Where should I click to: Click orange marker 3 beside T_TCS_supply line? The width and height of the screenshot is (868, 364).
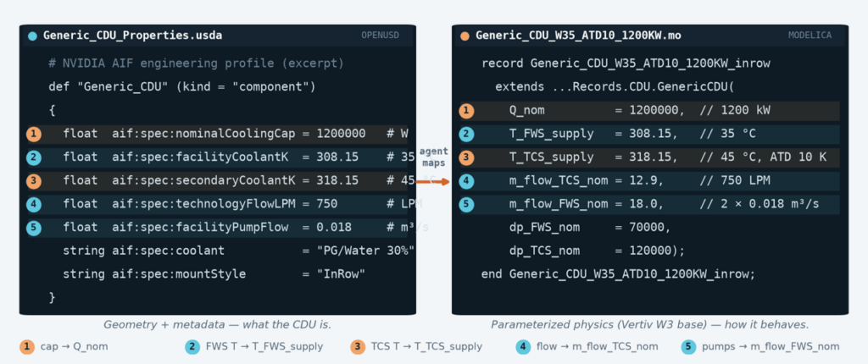pyautogui.click(x=467, y=157)
